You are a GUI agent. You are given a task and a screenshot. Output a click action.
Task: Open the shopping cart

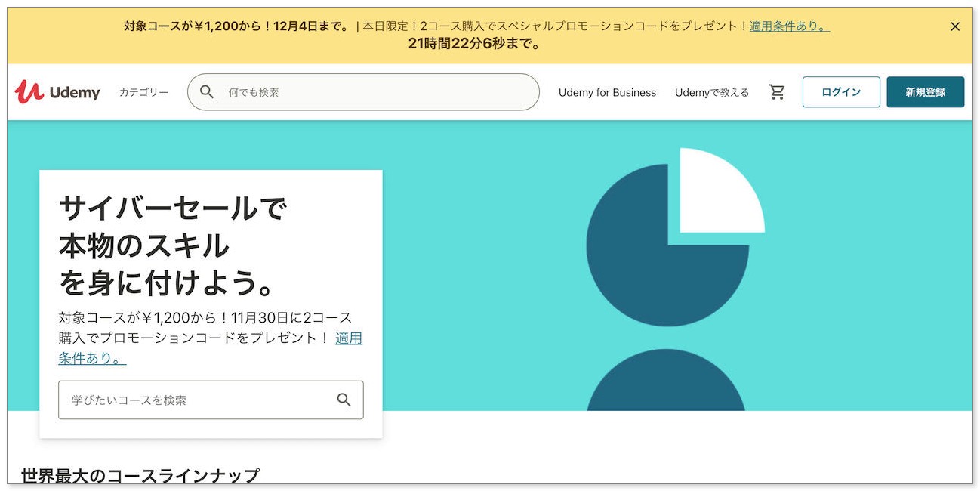[777, 92]
